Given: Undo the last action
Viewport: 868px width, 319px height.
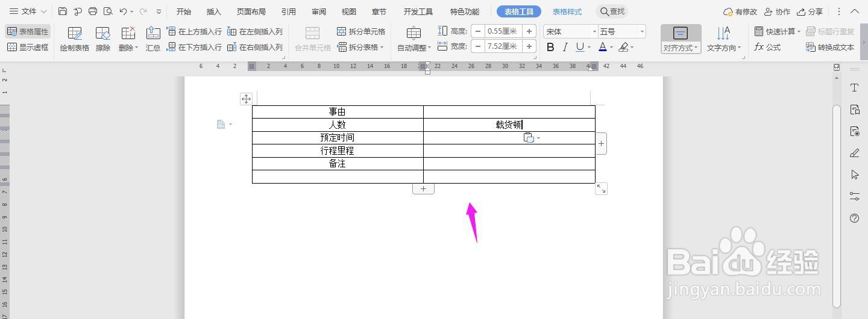Looking at the screenshot, I should tap(123, 11).
